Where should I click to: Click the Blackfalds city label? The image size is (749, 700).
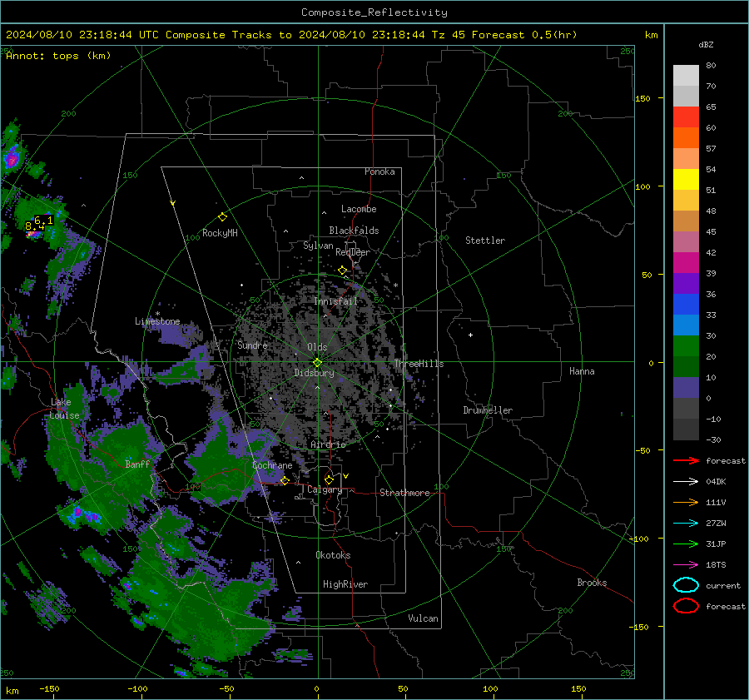pyautogui.click(x=354, y=231)
